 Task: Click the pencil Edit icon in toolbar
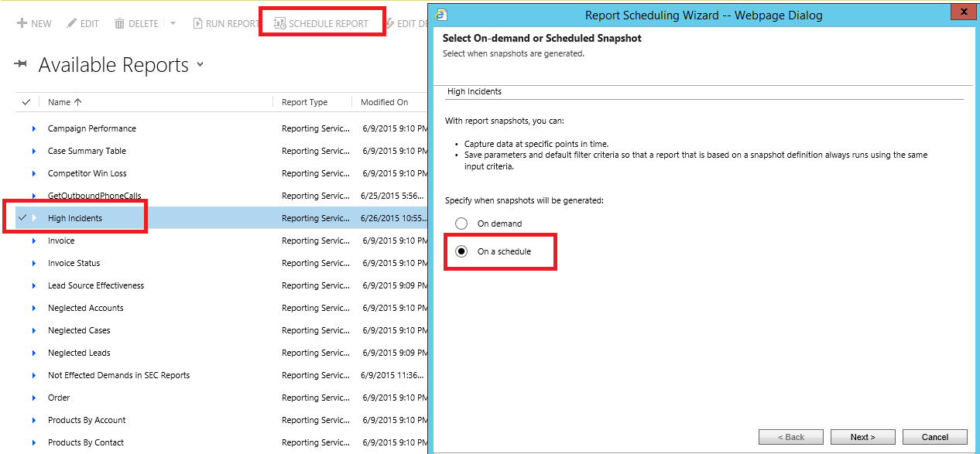71,24
